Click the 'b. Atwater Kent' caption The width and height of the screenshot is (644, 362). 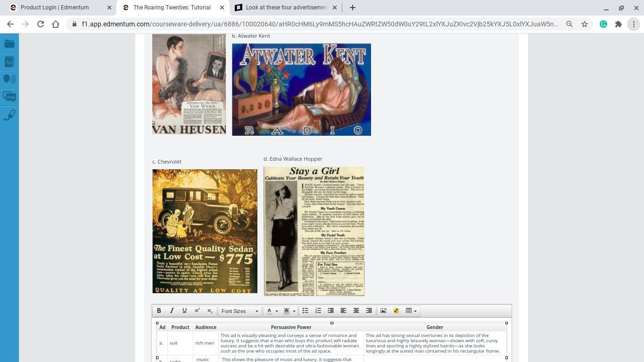pos(251,36)
